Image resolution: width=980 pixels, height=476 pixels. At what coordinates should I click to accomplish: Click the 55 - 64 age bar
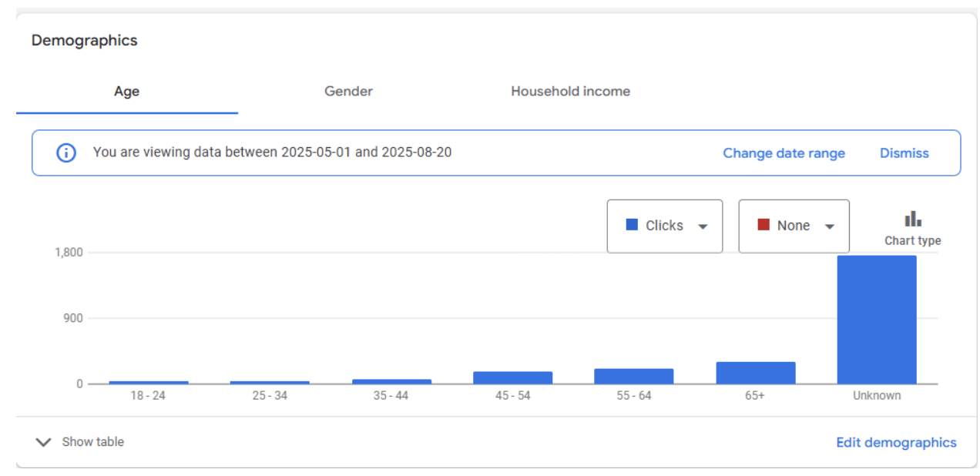(634, 376)
